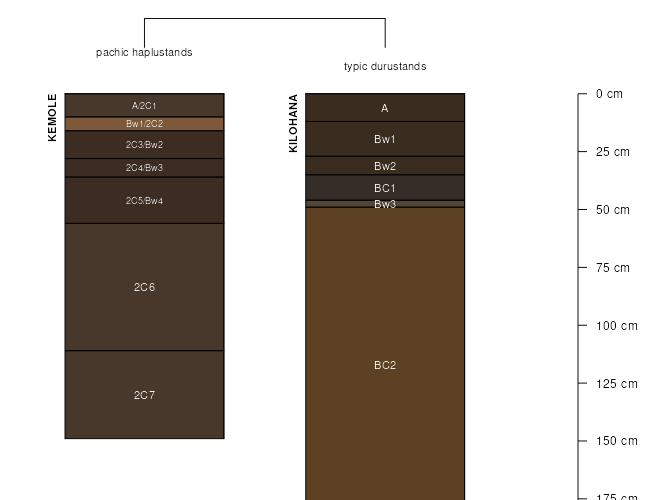Click the large BC2 horizon block
The image size is (650, 500).
click(x=385, y=365)
